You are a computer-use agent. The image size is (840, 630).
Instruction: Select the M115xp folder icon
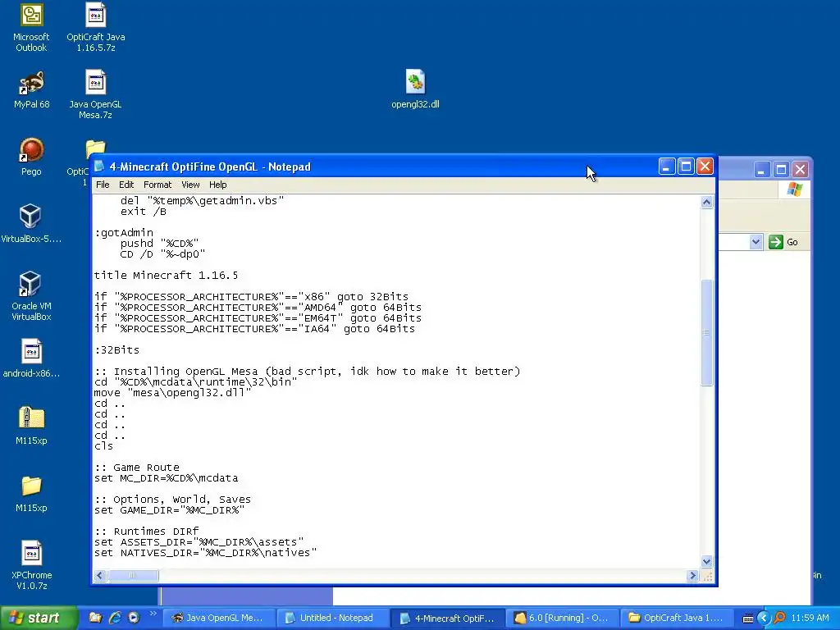pyautogui.click(x=31, y=493)
